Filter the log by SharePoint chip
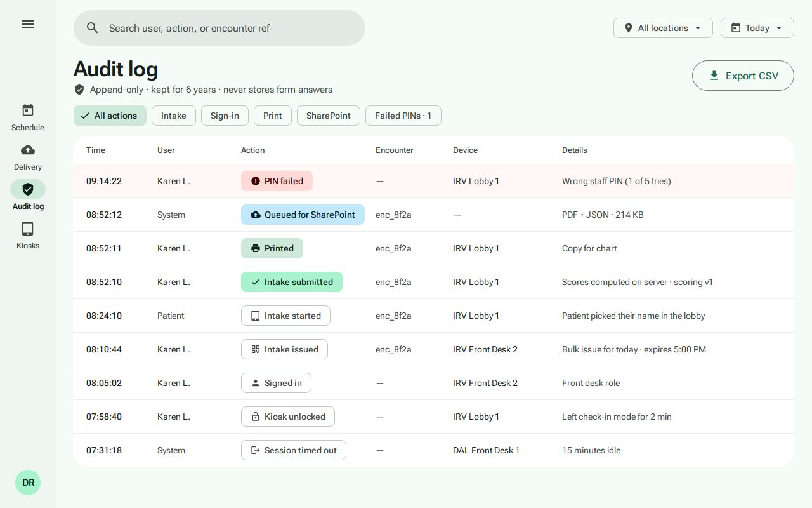The image size is (812, 508). (329, 116)
